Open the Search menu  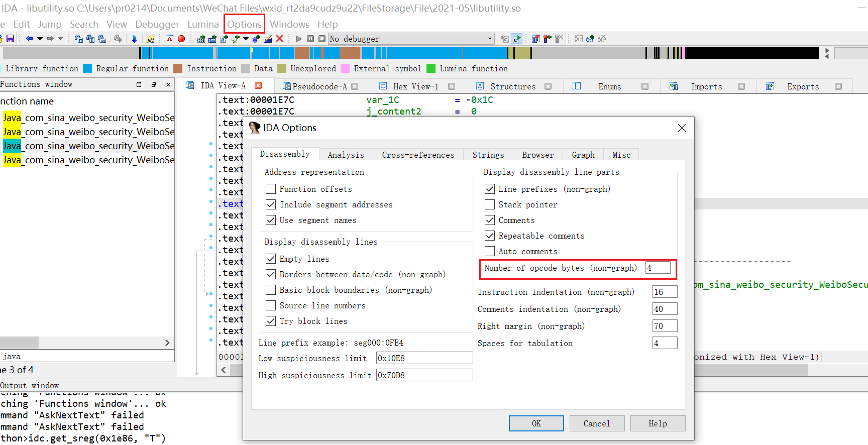pos(84,24)
